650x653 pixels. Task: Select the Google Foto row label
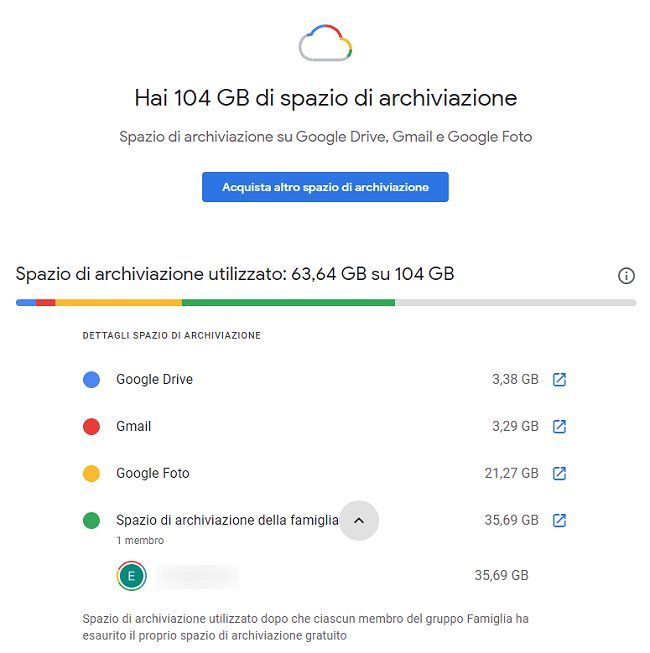pos(152,473)
